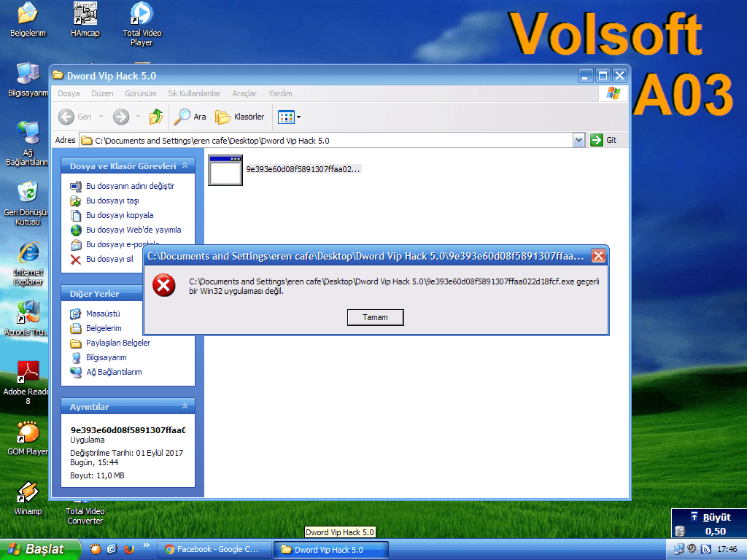Expand the address bar dropdown
Screen dimensions: 747x560
(x=578, y=141)
